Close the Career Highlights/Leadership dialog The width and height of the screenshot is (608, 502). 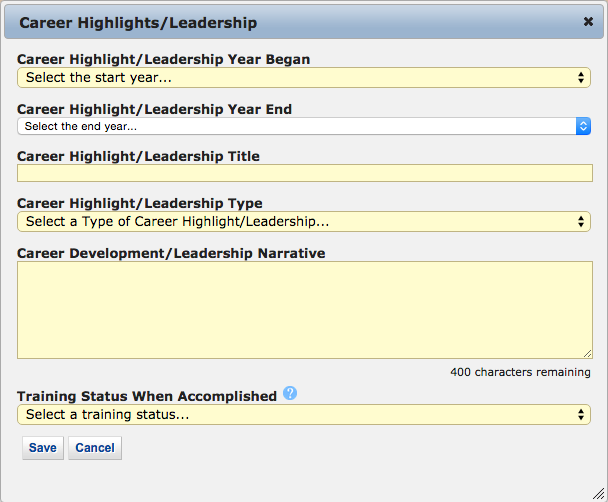point(588,21)
